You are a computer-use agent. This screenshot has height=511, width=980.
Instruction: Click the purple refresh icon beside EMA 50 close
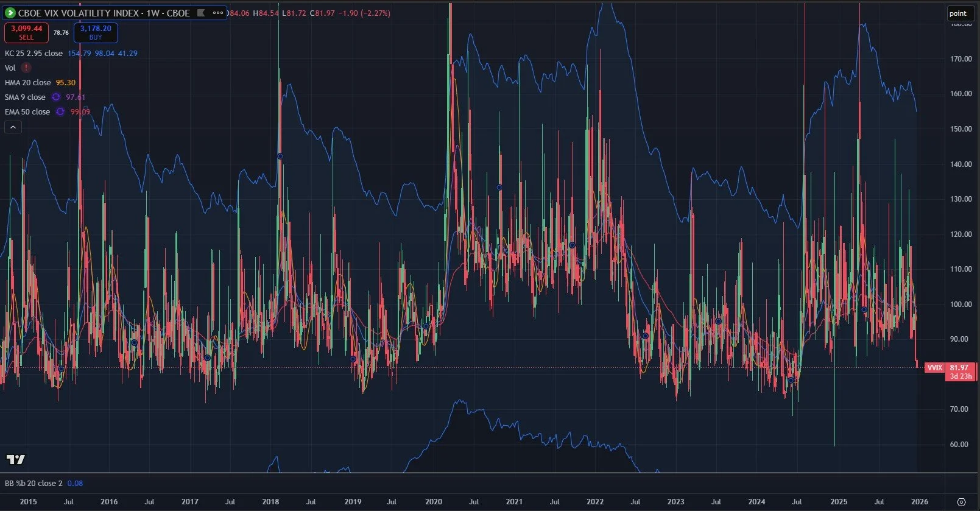click(60, 111)
